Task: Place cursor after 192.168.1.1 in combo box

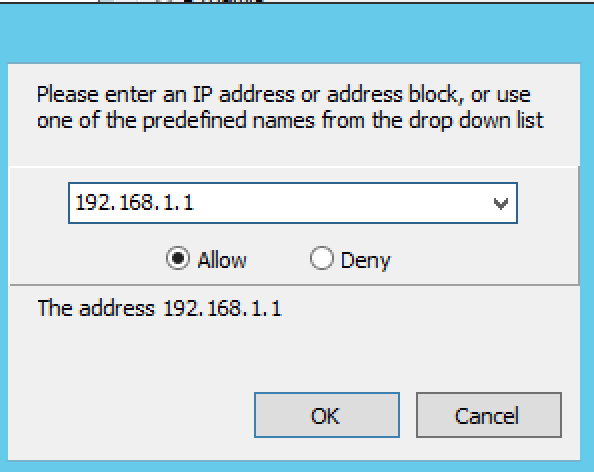Action: 195,203
